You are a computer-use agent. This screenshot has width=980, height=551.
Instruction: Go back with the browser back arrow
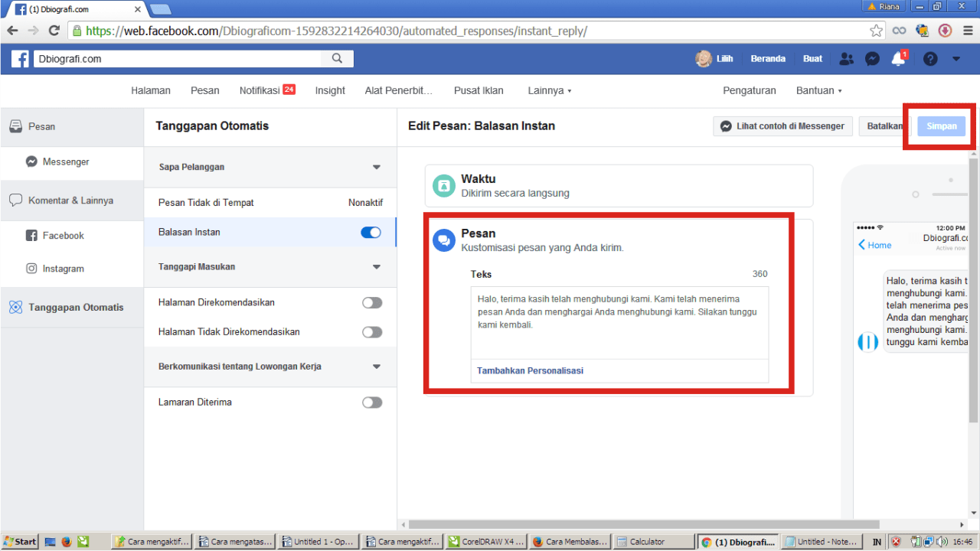pyautogui.click(x=13, y=31)
